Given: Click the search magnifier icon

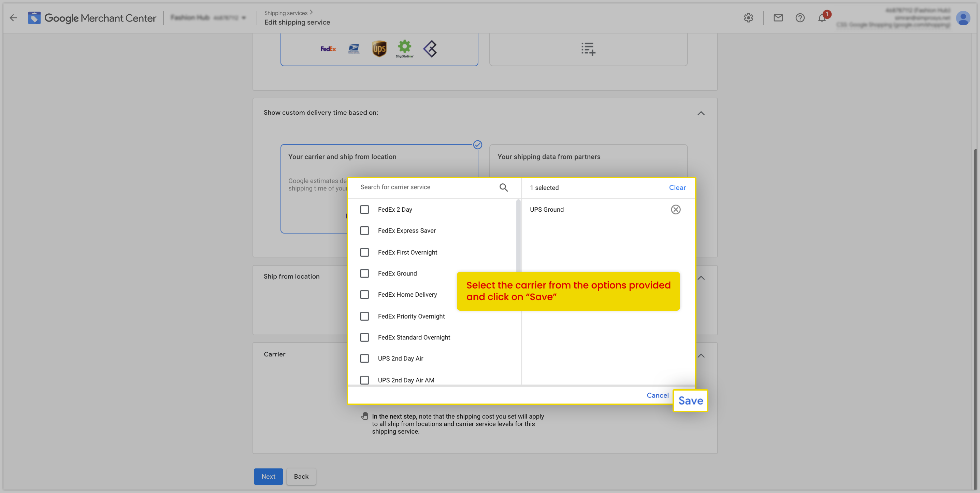Looking at the screenshot, I should (503, 187).
